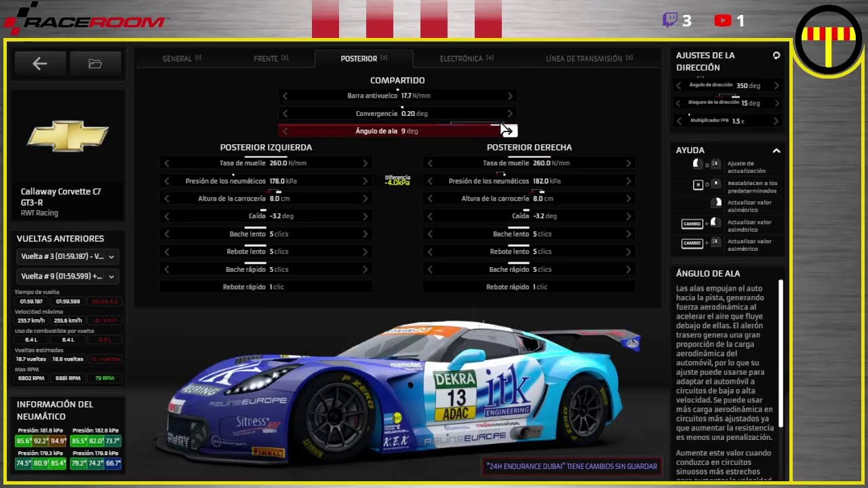Increase left rear Caída
The image size is (868, 488).
366,216
